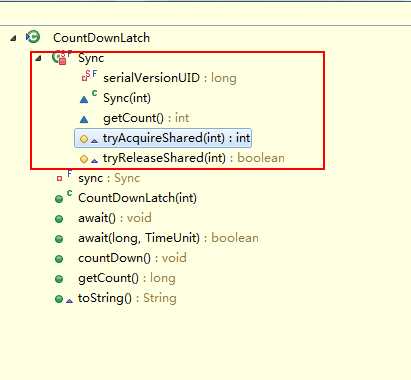Screen dimensions: 411x380
Task: Select toString() : String method
Action: (x=127, y=298)
